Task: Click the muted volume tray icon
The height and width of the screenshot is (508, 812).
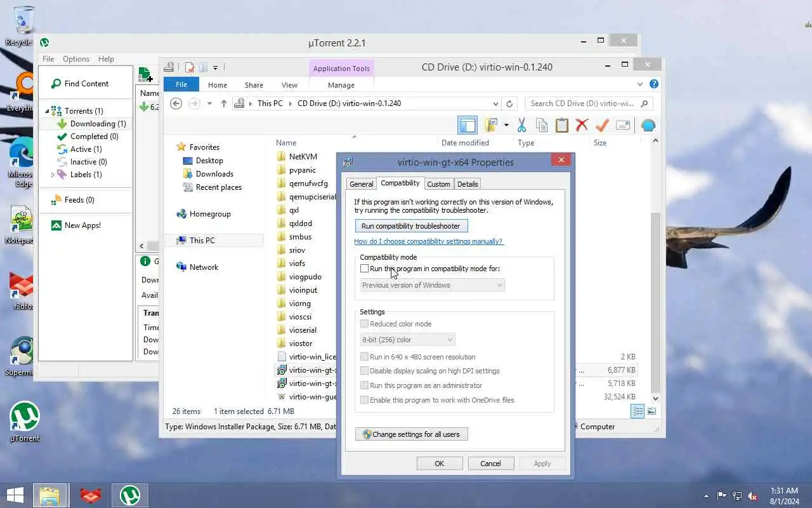Action: [x=752, y=496]
